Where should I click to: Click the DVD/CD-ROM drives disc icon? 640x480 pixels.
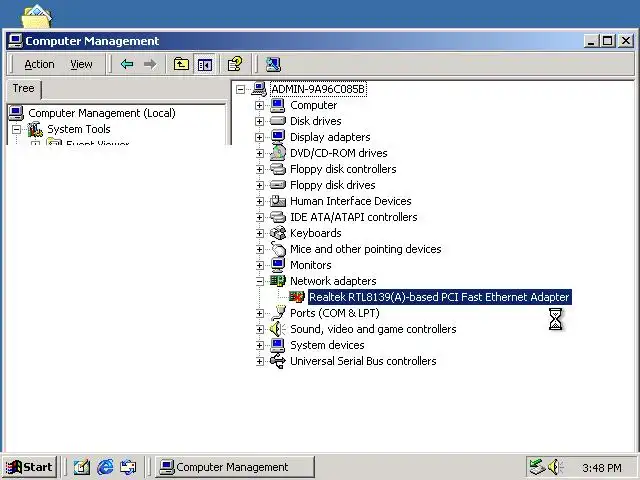(x=278, y=153)
